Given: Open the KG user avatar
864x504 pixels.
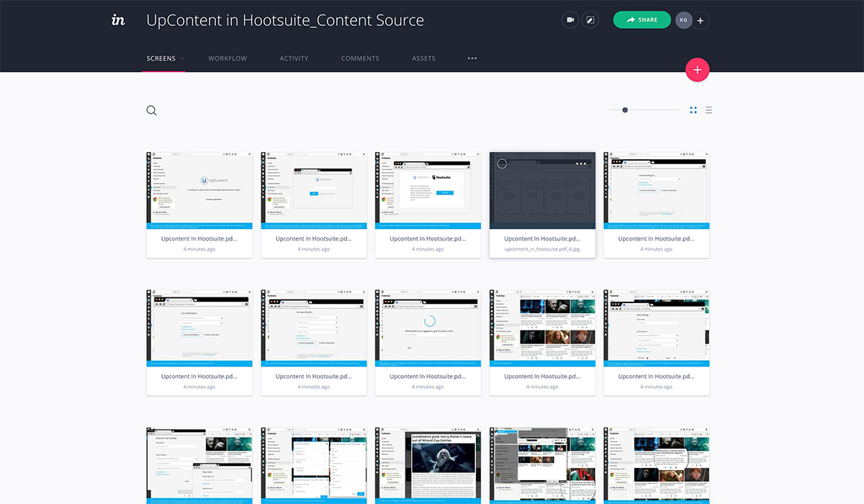Looking at the screenshot, I should [683, 20].
